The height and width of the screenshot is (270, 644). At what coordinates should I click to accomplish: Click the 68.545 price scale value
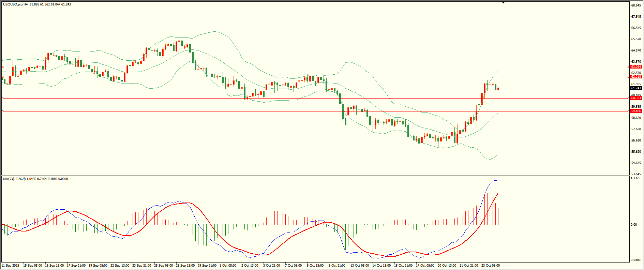point(636,5)
